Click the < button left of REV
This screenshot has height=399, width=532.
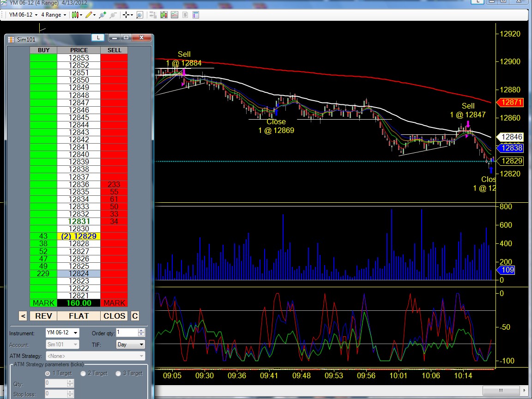(23, 316)
